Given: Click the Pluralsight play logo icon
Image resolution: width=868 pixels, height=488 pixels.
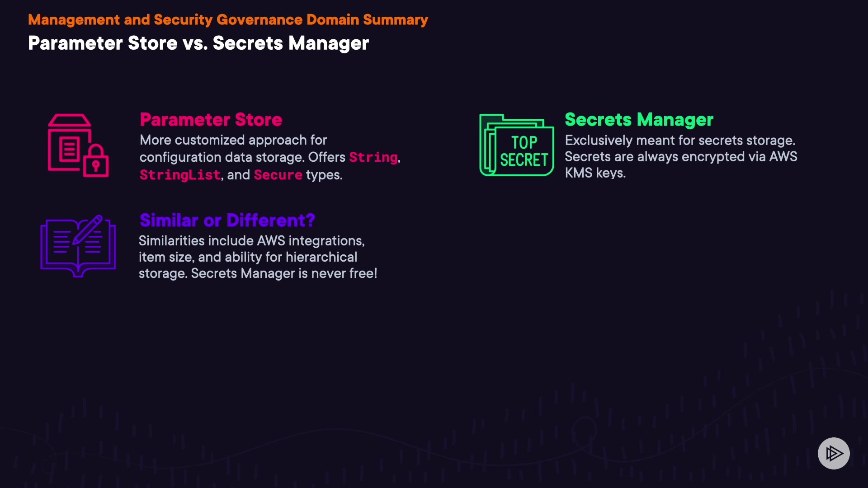Looking at the screenshot, I should (x=834, y=453).
